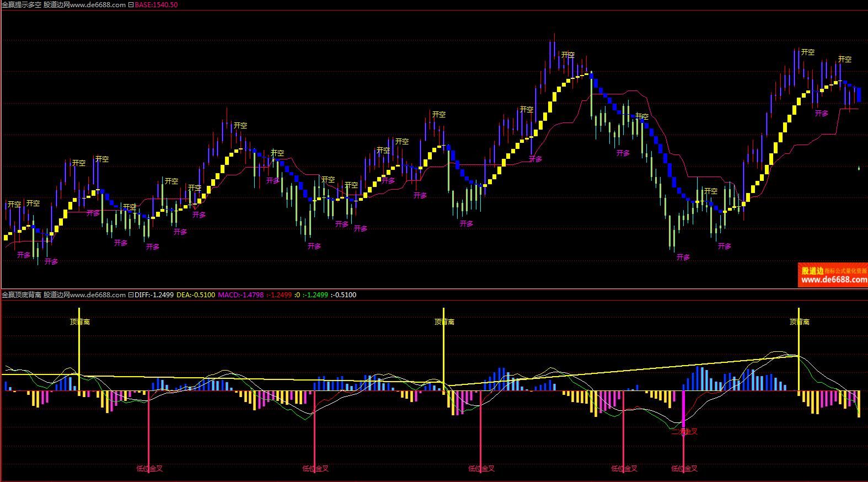Click the 股道边 logo in orange banner
The image size is (868, 482).
click(812, 271)
